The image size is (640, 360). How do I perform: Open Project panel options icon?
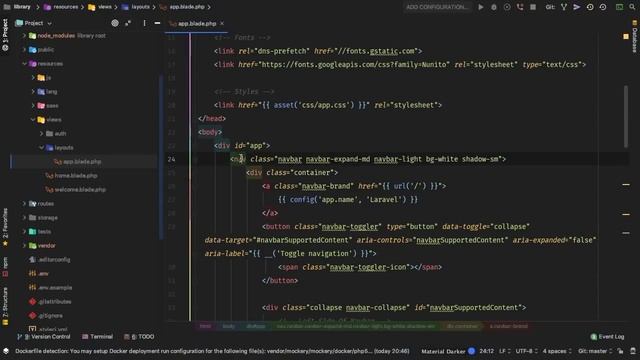(144, 23)
